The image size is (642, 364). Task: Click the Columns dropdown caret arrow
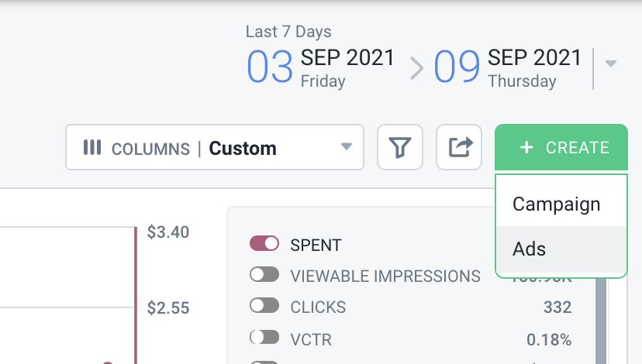pos(347,146)
